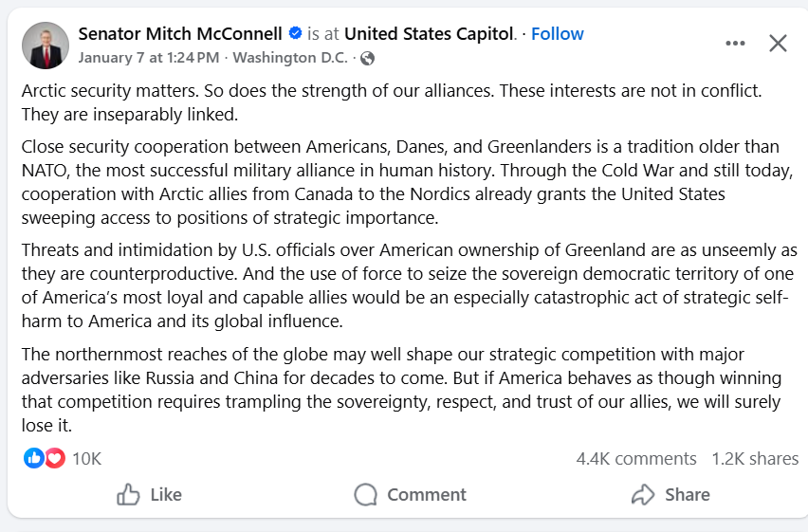Click the speech bubble Comment button
This screenshot has width=808, height=532.
[410, 494]
